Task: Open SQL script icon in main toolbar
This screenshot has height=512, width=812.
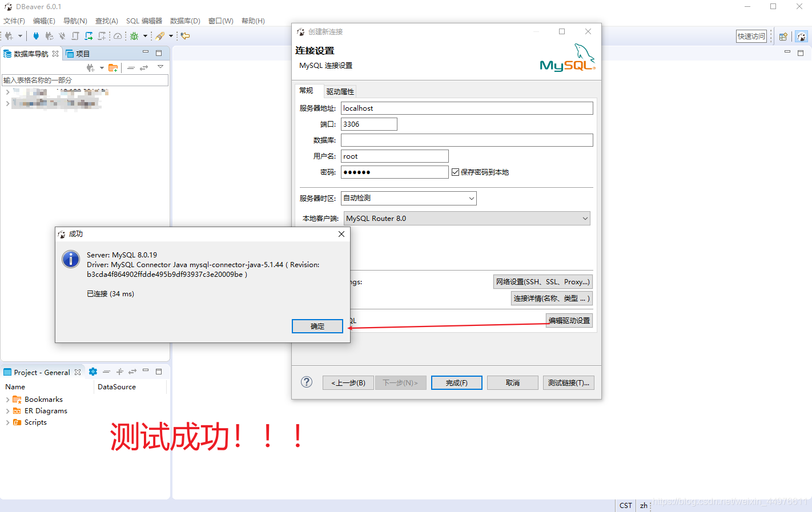Action: pyautogui.click(x=75, y=36)
